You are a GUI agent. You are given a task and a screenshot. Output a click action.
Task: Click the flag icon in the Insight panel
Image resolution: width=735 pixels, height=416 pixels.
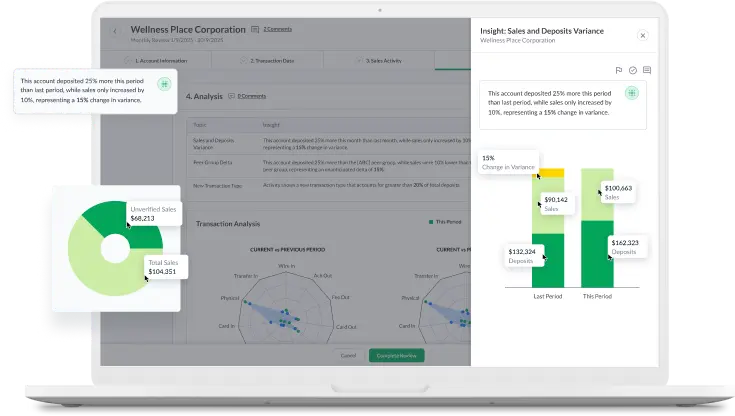619,70
